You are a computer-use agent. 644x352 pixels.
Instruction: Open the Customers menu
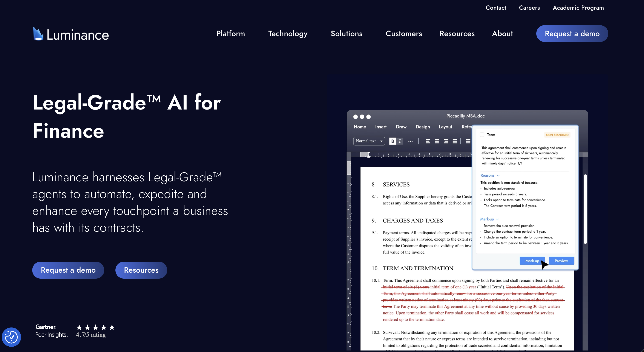coord(404,34)
